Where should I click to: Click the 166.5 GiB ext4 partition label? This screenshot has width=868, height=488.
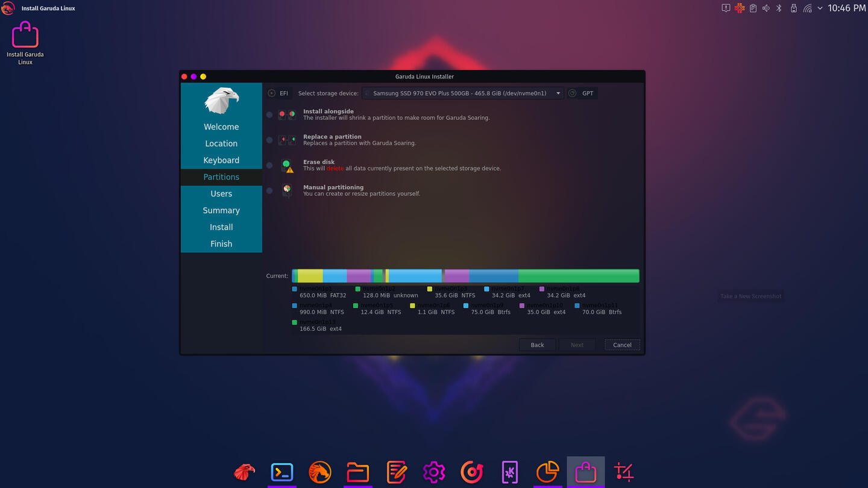[x=321, y=329]
